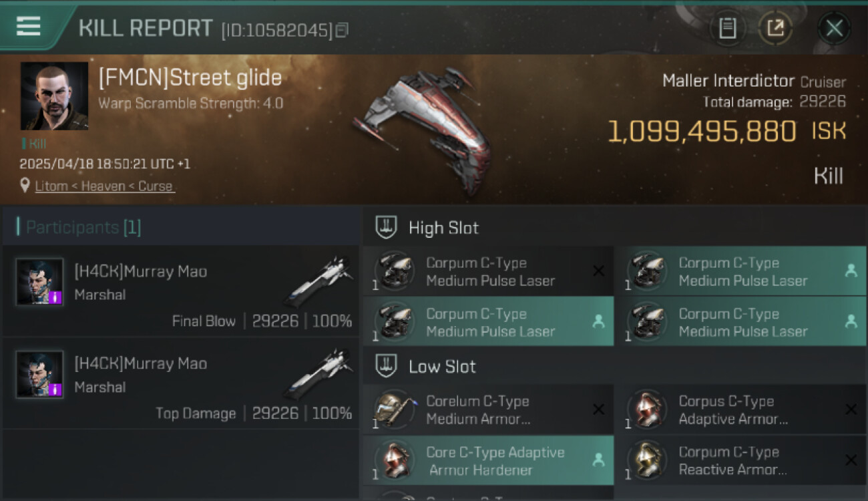Select Core C-Type Adaptive Armor Hardener item
Image resolution: width=868 pixels, height=501 pixels.
click(x=488, y=460)
